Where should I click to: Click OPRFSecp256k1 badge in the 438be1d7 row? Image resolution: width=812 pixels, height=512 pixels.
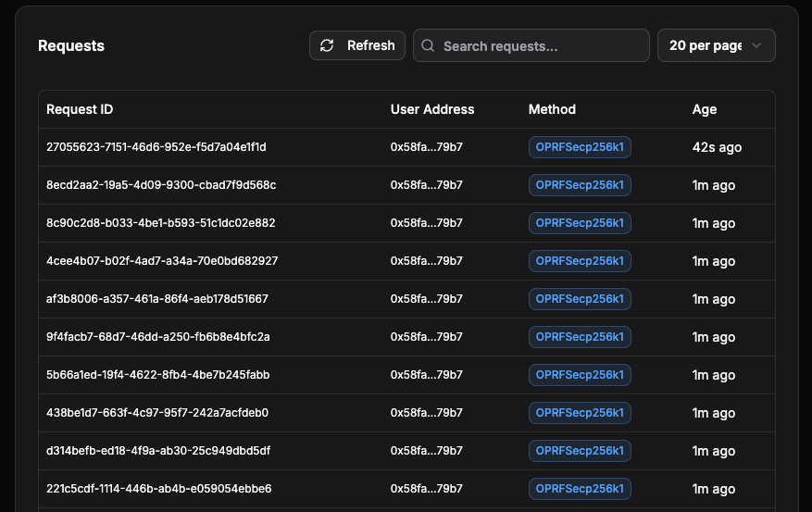coord(580,413)
